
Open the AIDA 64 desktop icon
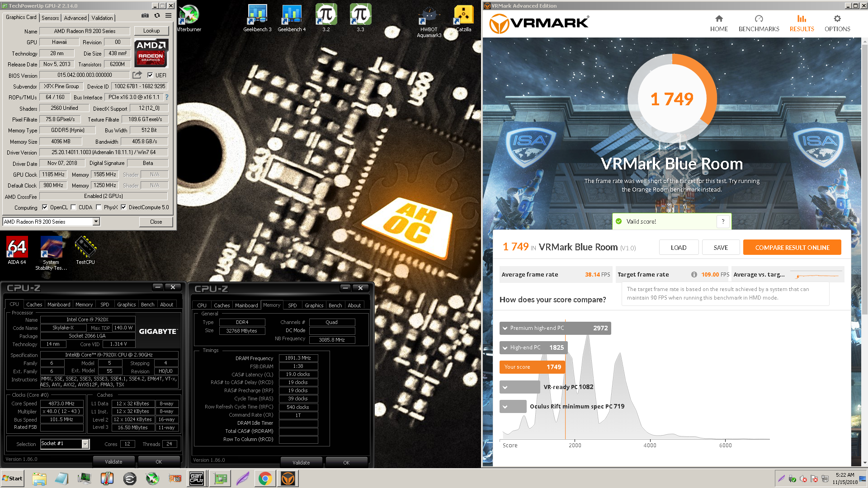pyautogui.click(x=17, y=251)
